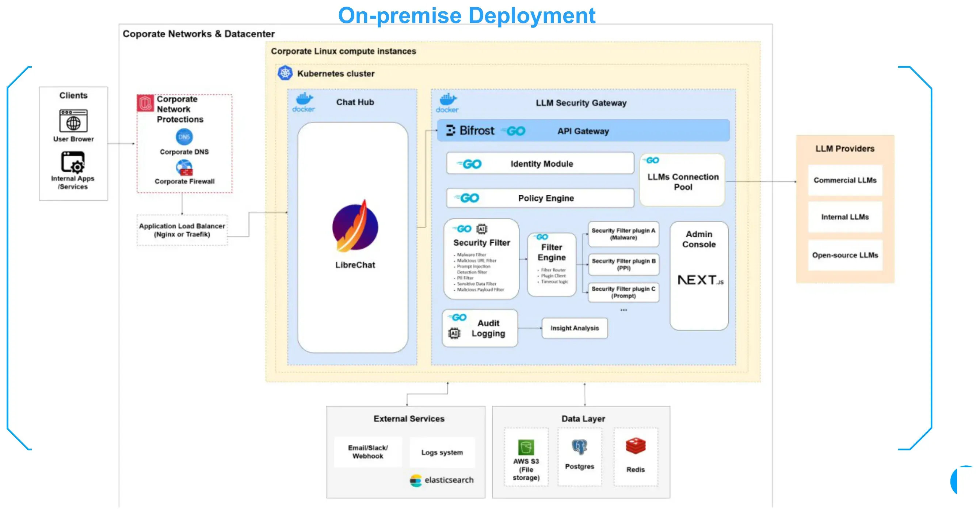
Task: Select Security Filter plugin B (PPI)
Action: pyautogui.click(x=624, y=264)
